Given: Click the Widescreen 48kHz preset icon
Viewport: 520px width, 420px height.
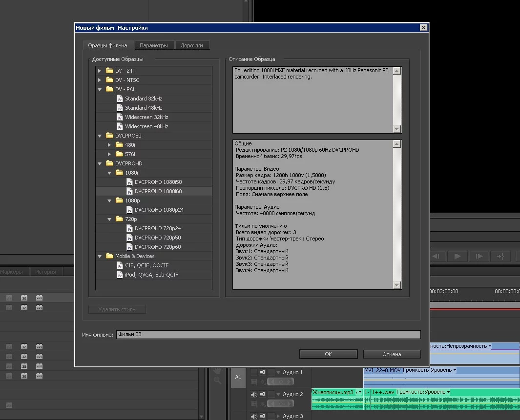Looking at the screenshot, I should (x=120, y=126).
